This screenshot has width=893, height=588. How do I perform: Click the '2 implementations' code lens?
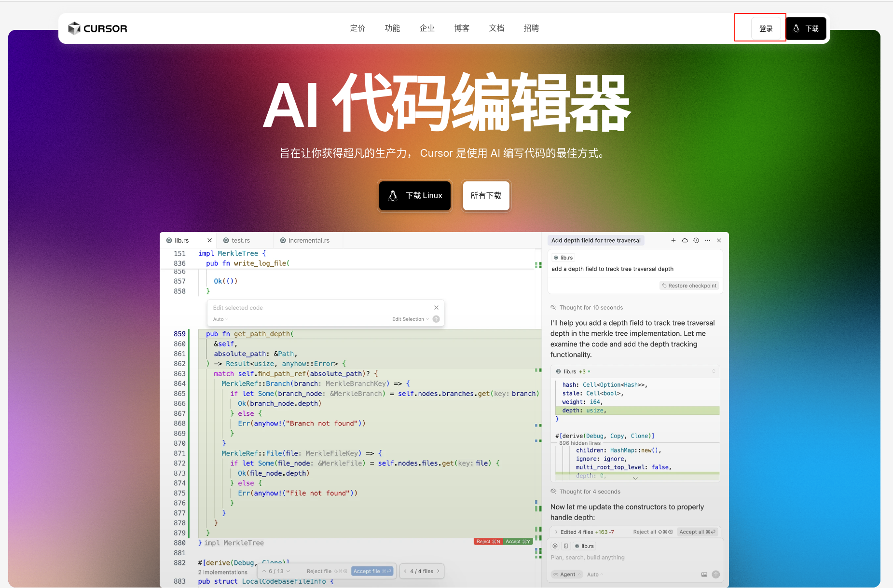click(x=222, y=572)
